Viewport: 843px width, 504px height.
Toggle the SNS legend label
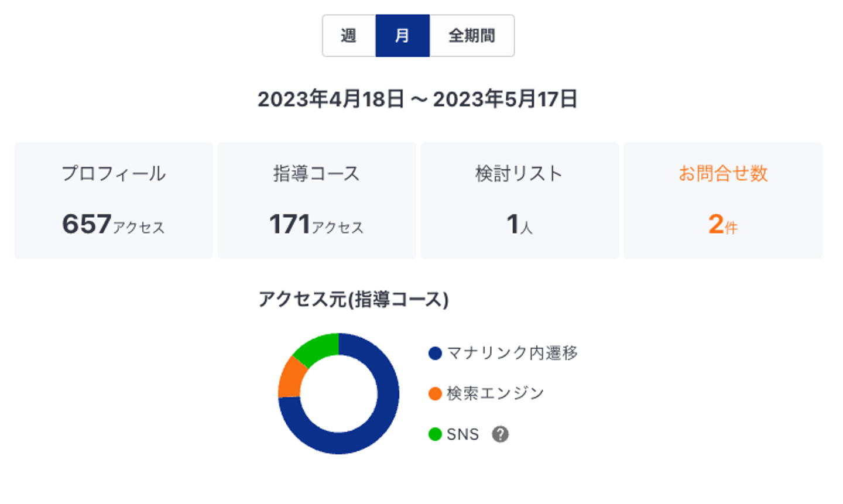tap(462, 434)
